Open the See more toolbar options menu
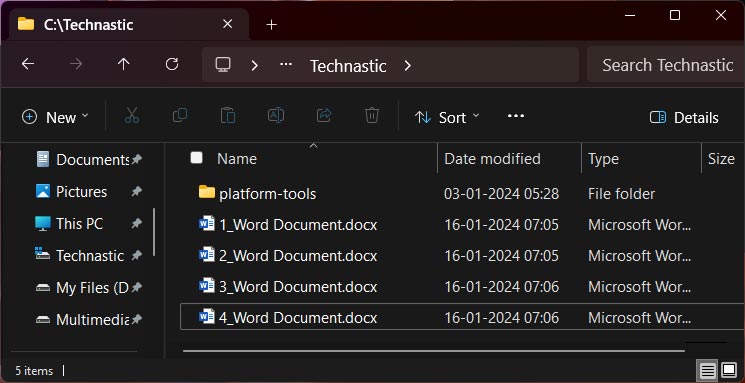The width and height of the screenshot is (745, 383). point(516,116)
